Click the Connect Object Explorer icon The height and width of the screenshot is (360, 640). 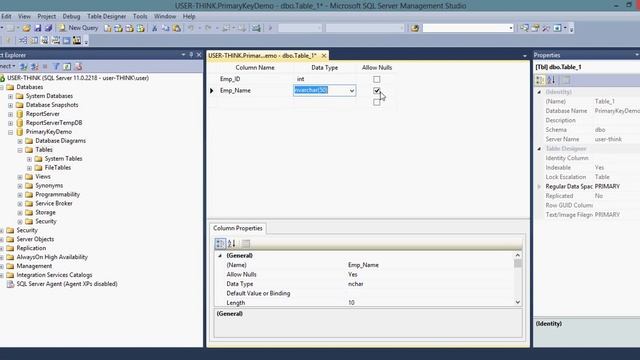(24, 67)
